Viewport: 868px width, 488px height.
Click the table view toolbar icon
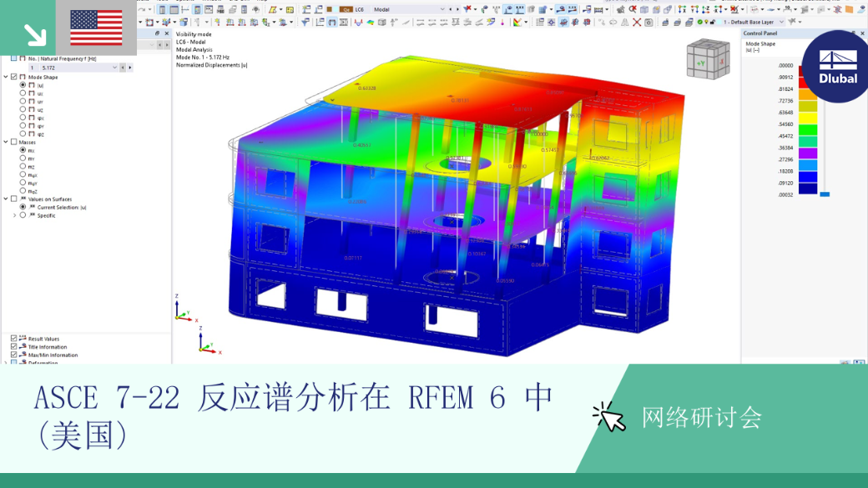[x=174, y=9]
